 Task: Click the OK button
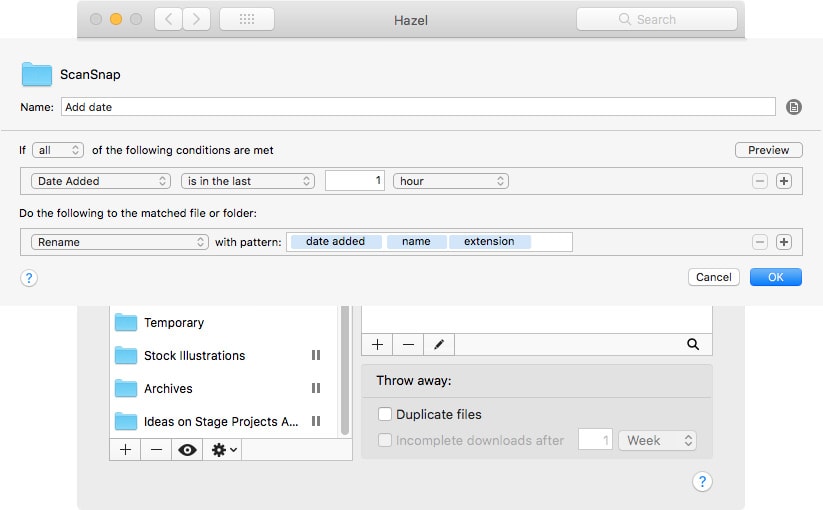tap(776, 277)
